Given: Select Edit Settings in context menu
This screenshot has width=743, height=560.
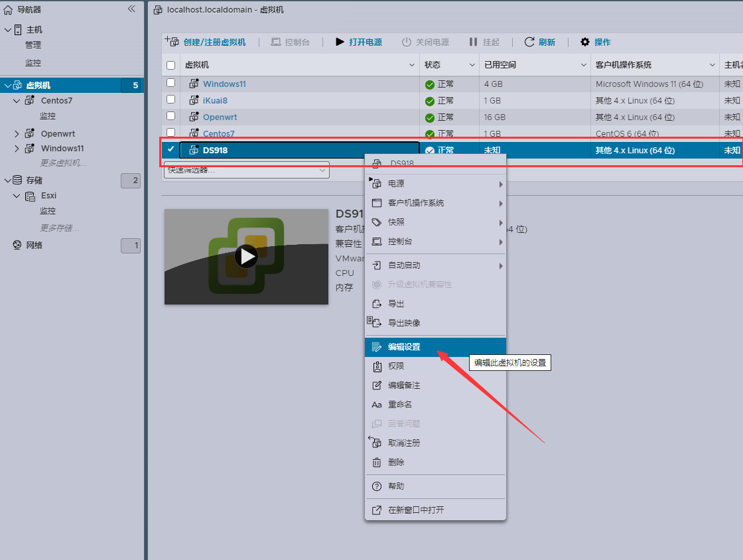Looking at the screenshot, I should click(x=404, y=347).
